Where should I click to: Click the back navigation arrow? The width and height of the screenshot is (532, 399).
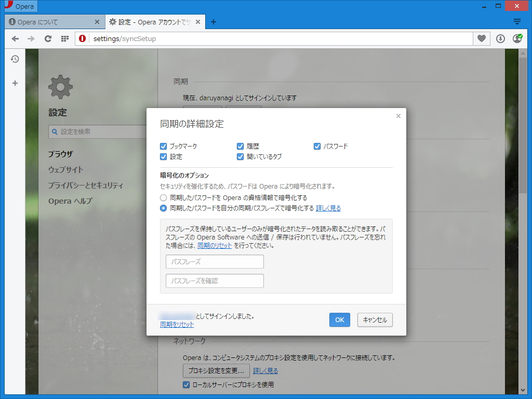(x=15, y=38)
